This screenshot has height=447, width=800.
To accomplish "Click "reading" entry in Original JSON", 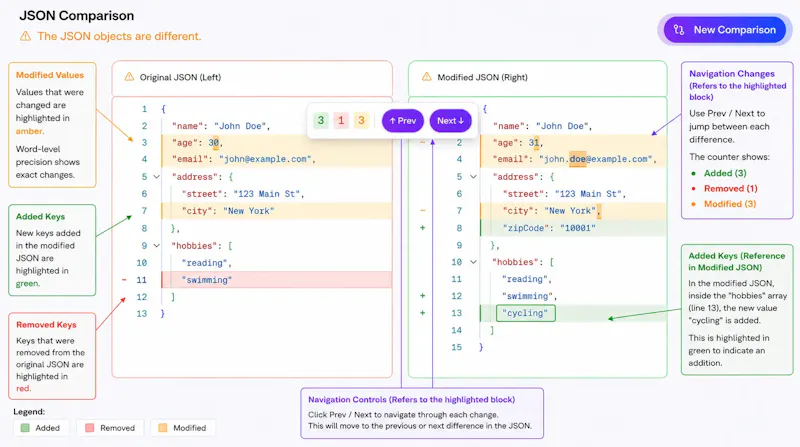I will [207, 263].
